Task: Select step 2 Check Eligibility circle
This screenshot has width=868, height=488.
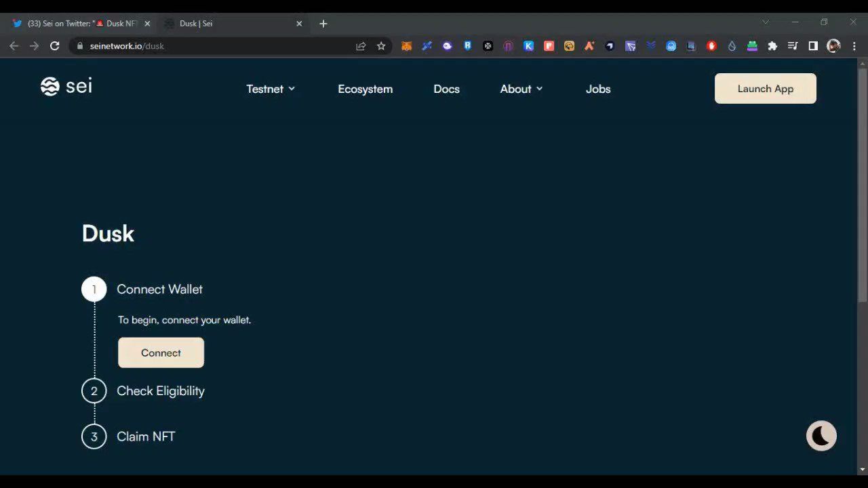Action: click(x=94, y=391)
